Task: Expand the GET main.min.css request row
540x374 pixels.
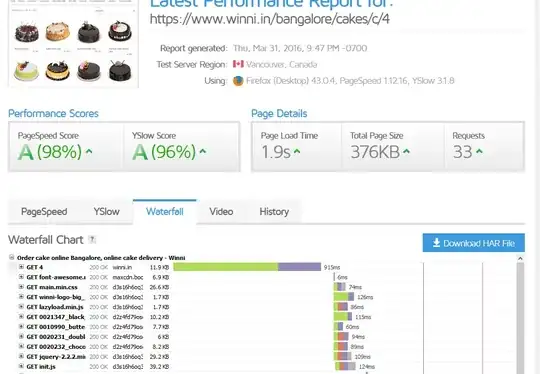Action: pos(21,287)
